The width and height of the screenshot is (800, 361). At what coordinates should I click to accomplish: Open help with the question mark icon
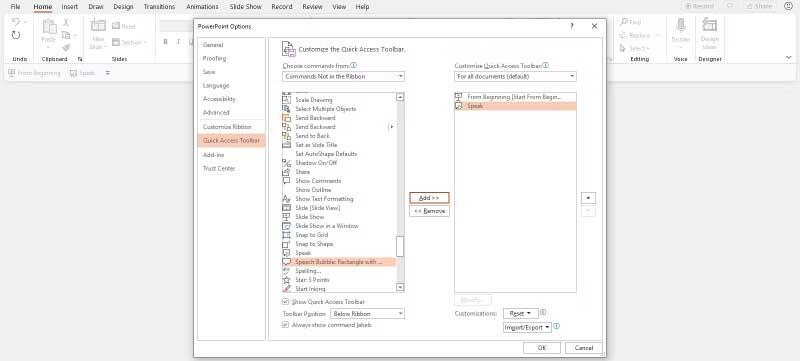pyautogui.click(x=571, y=26)
